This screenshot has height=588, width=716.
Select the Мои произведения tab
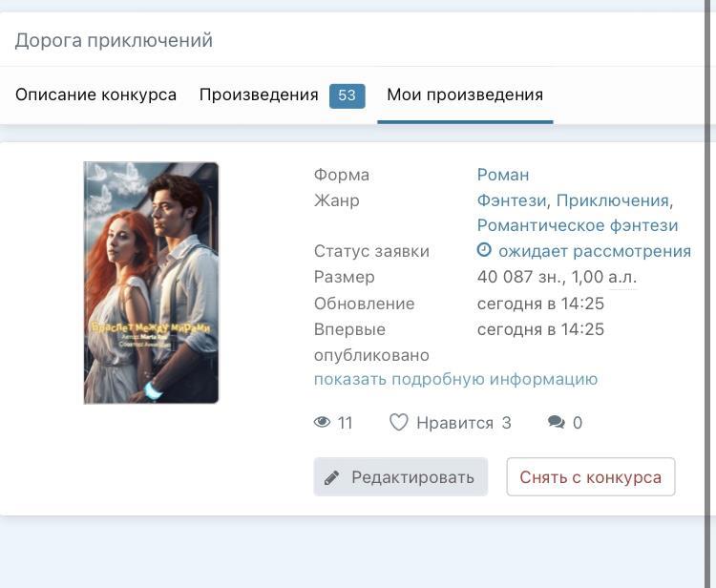[465, 94]
